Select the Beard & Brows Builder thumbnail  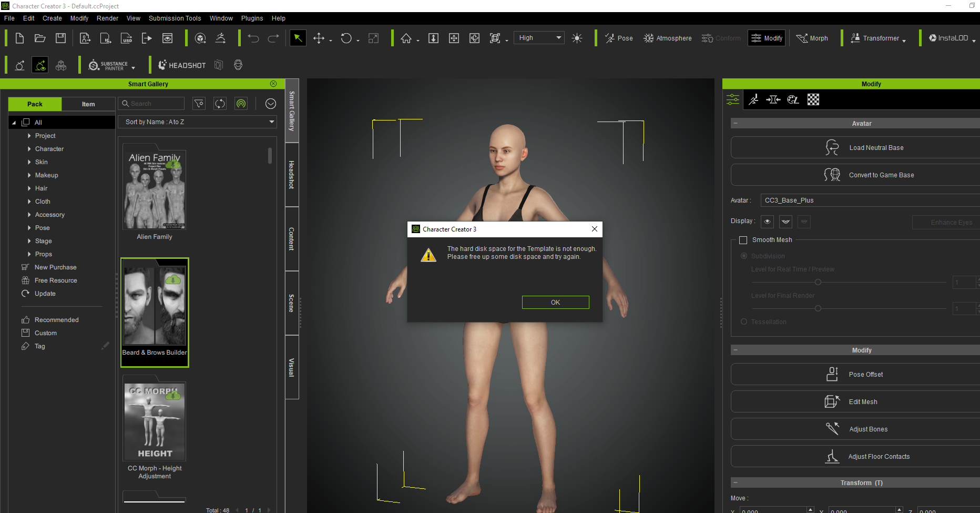(x=155, y=312)
